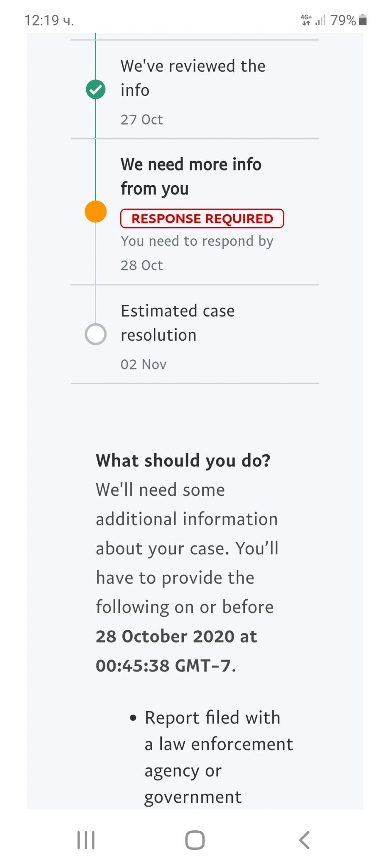390x868 pixels.
Task: Tap the green checkmark timeline marker
Action: [x=96, y=89]
